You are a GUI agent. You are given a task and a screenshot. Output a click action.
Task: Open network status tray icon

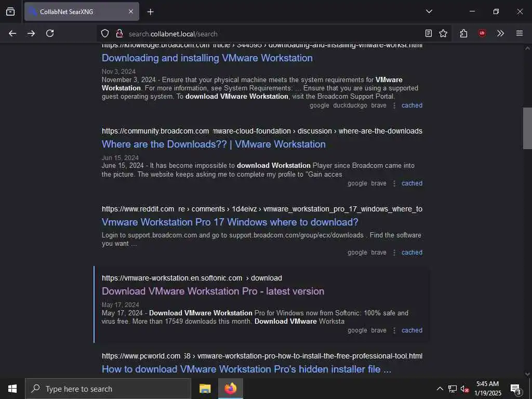point(453,389)
